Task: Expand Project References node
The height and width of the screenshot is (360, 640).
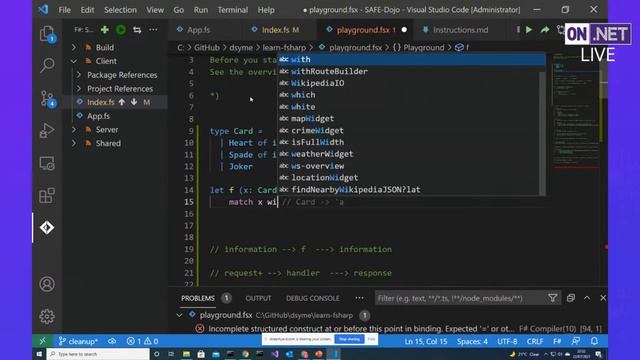Action: (x=79, y=89)
